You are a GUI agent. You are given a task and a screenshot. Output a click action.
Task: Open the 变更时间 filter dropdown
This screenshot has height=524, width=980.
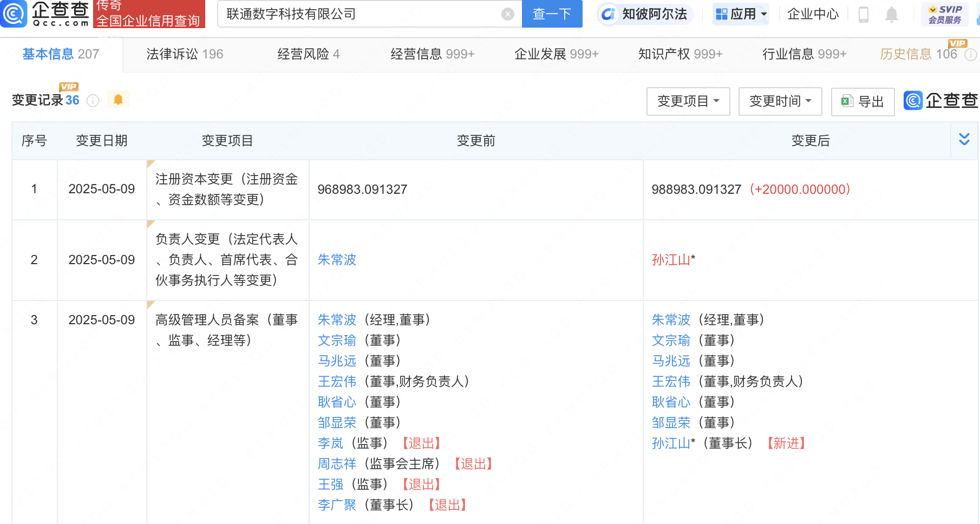780,101
